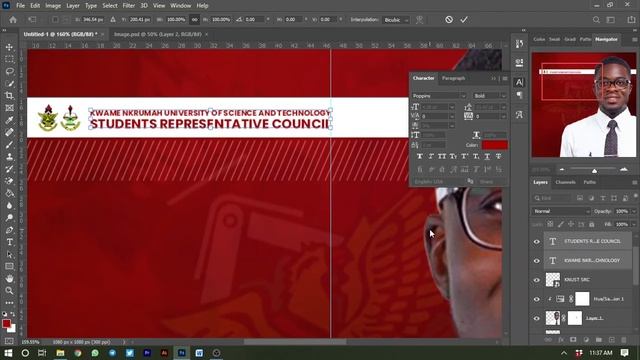Hide the STUDENTS R...E COUNCIL text layer
This screenshot has height=360, width=640.
coord(537,242)
